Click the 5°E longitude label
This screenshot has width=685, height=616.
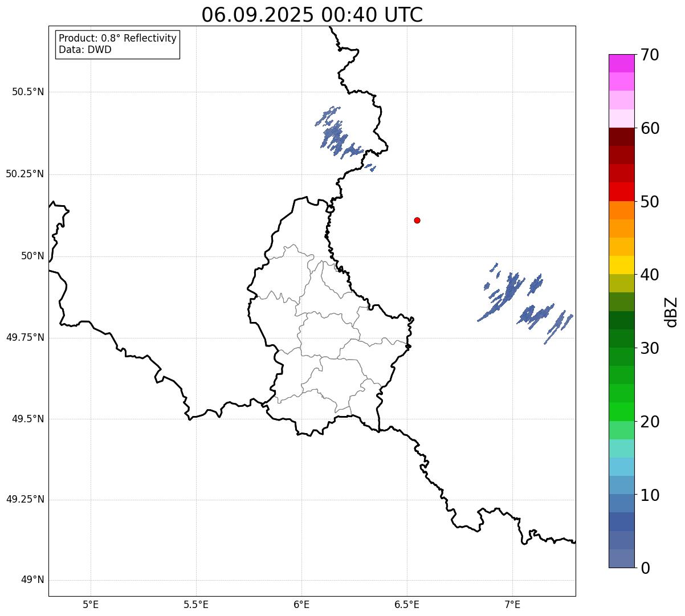[x=91, y=605]
